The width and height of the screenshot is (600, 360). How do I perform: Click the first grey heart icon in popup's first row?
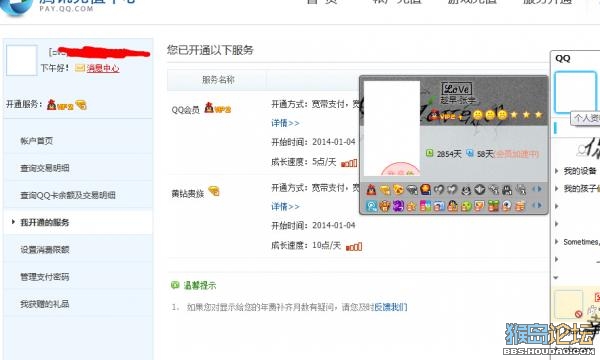[x=439, y=189]
